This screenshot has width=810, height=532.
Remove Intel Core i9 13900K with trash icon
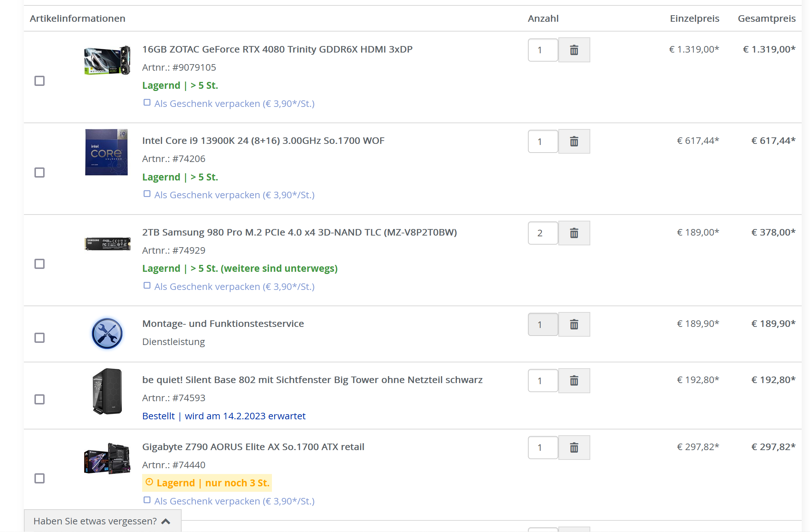574,141
